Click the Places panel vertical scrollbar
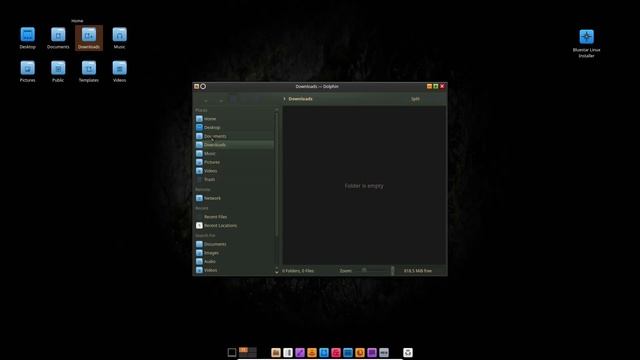 point(277,173)
